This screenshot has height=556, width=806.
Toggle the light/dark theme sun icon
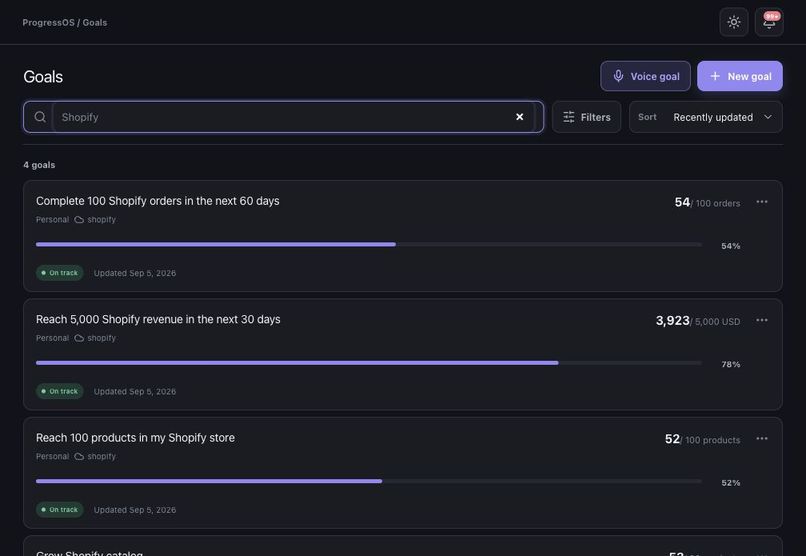click(734, 22)
